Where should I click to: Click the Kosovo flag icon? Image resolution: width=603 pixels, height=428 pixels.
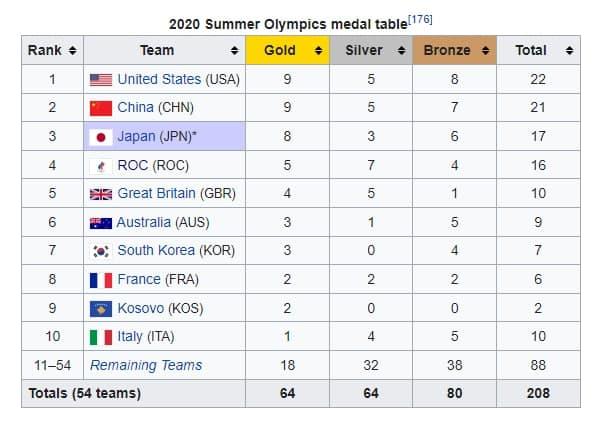(101, 309)
